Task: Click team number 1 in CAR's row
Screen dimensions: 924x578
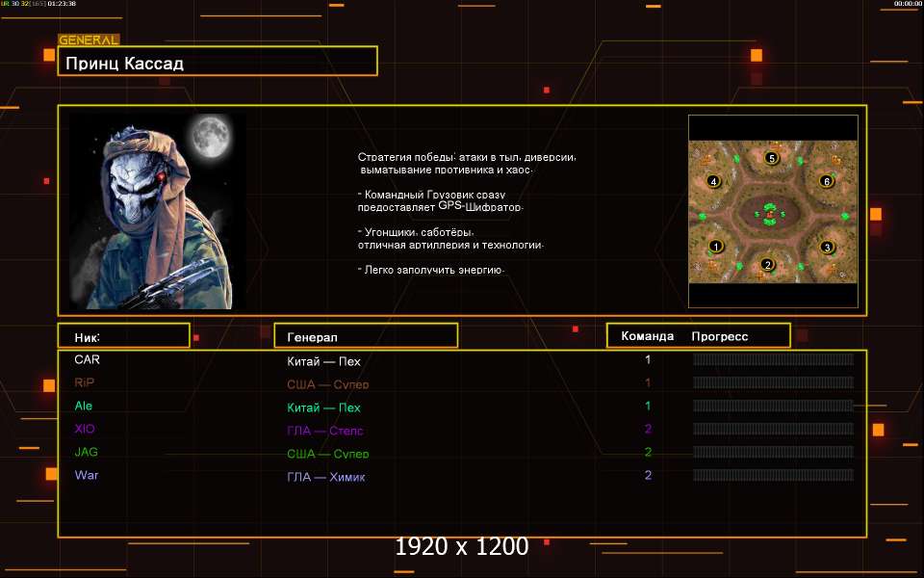Action: (648, 359)
